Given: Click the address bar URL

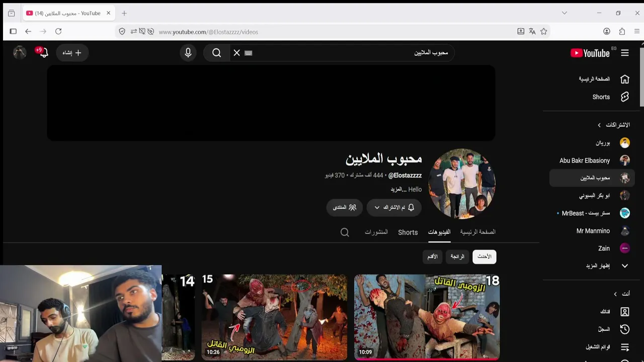Looking at the screenshot, I should click(208, 32).
